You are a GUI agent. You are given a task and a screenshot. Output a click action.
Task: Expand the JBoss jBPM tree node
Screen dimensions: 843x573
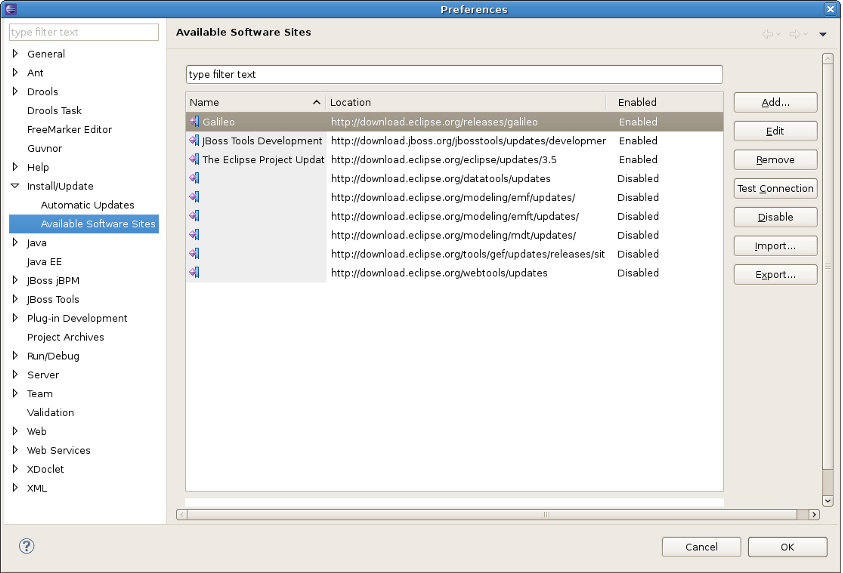click(15, 280)
